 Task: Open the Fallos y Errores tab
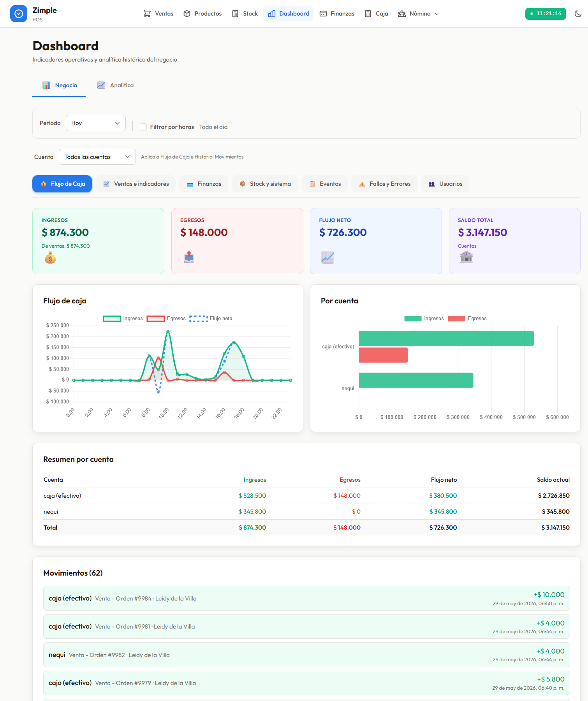tap(384, 184)
